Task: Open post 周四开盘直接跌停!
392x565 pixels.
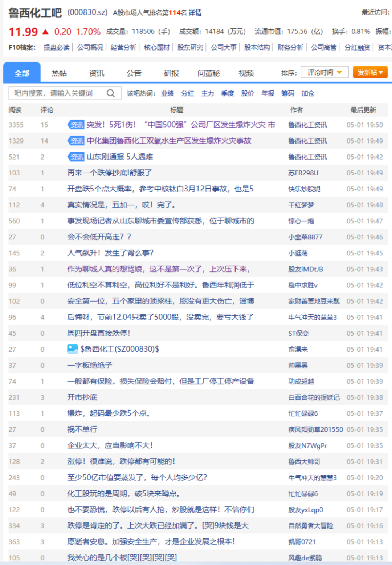Action: coord(99,333)
